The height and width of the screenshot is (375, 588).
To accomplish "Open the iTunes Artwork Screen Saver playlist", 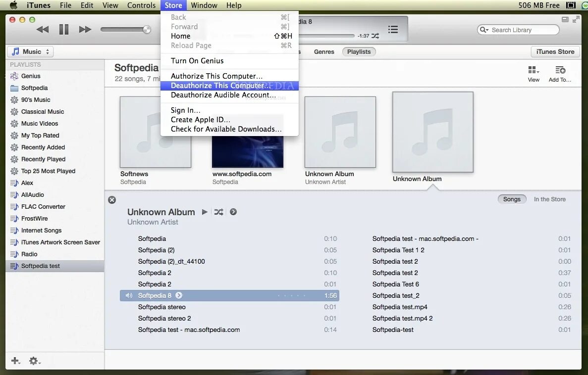I will tap(55, 242).
